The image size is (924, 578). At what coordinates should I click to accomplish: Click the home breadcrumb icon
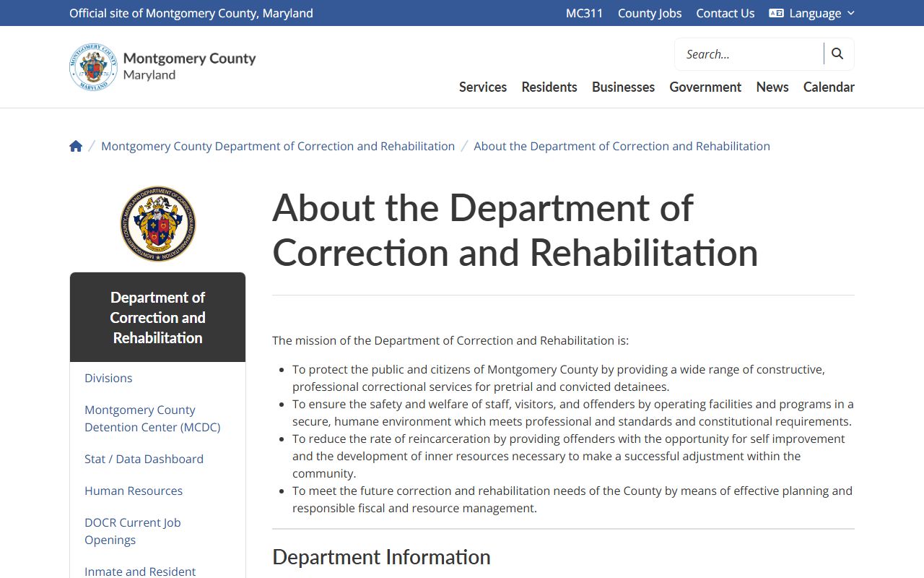pyautogui.click(x=76, y=146)
